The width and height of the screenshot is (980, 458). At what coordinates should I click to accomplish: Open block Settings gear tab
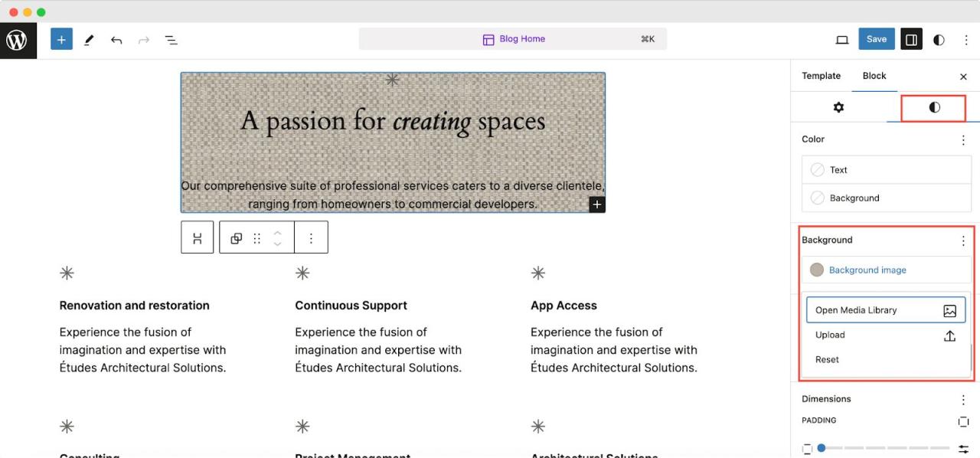point(838,107)
